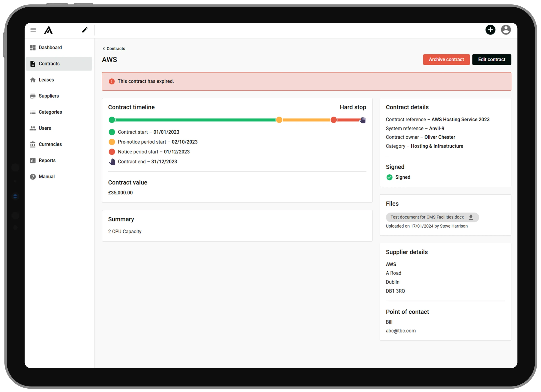The height and width of the screenshot is (392, 541).
Task: Click the red legend dot for Notice period
Action: pos(112,152)
